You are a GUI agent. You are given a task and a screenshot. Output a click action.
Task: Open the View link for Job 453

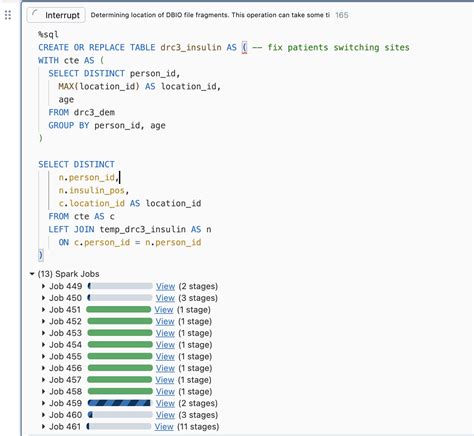pyautogui.click(x=165, y=333)
